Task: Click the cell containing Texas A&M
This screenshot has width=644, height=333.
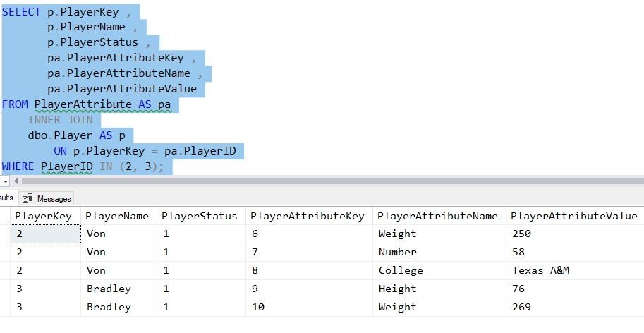Action: pos(575,271)
